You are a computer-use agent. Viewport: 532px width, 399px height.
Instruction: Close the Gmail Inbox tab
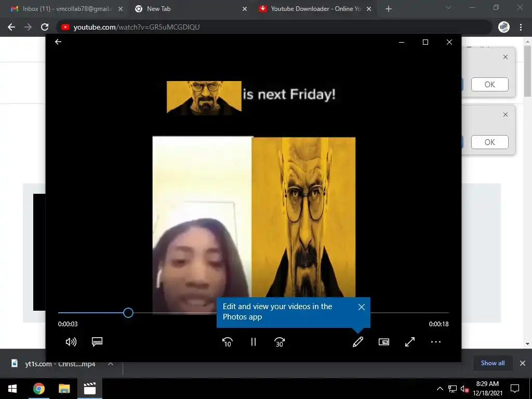(121, 9)
